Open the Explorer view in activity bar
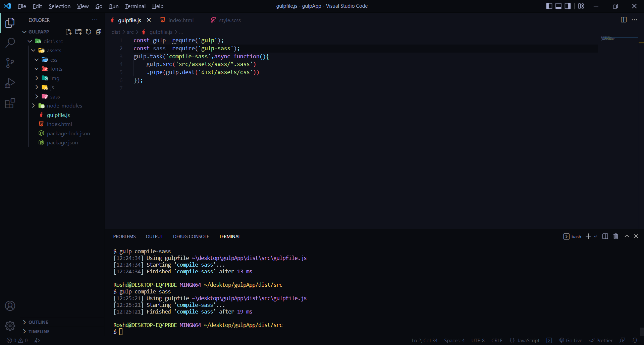 (x=10, y=23)
